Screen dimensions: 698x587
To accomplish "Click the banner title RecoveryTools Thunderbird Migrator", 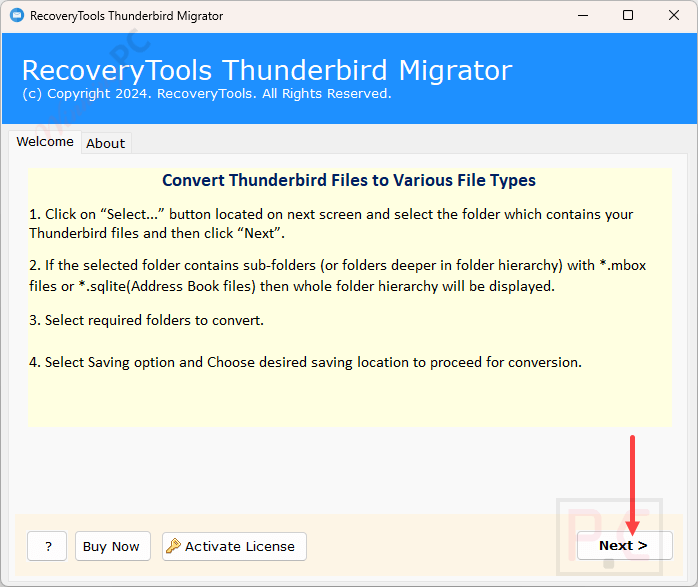I will coord(268,70).
